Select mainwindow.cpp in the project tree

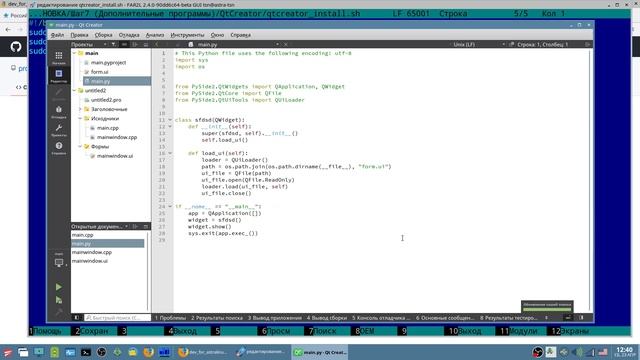(117, 137)
